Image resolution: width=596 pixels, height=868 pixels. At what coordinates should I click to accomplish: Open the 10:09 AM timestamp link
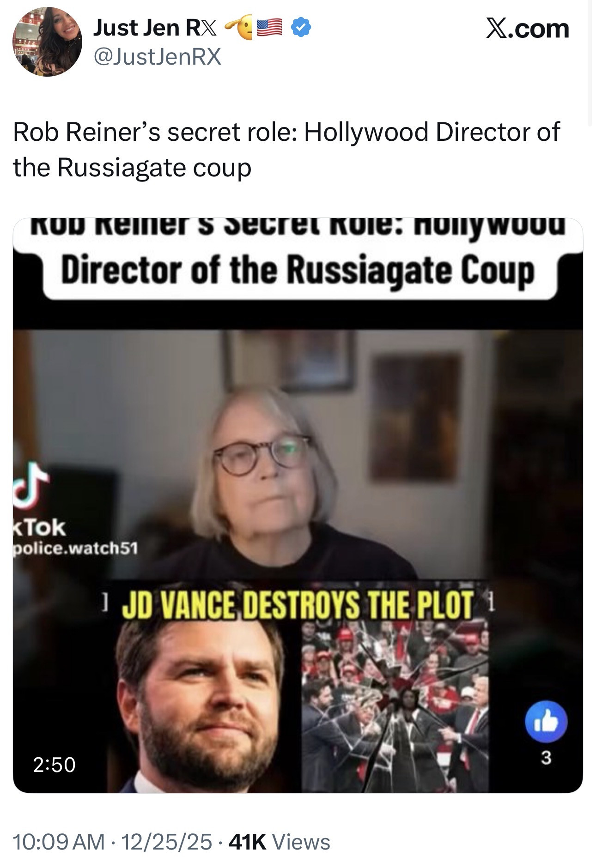click(x=59, y=842)
